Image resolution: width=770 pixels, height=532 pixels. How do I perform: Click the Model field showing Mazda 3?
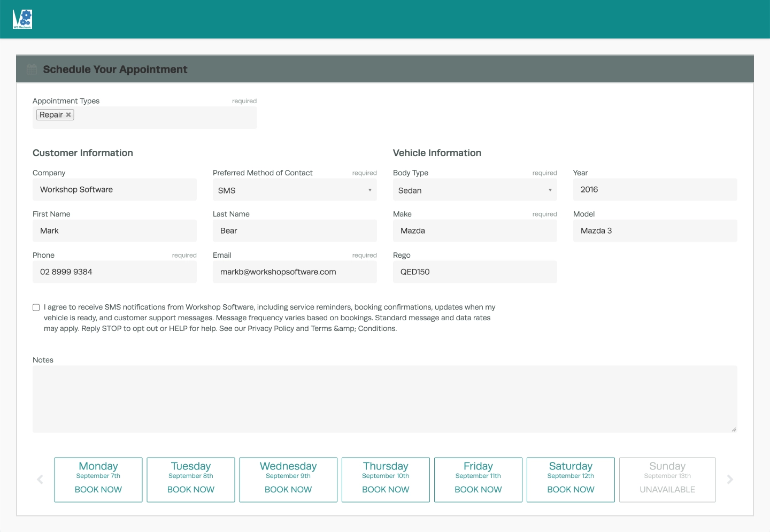pyautogui.click(x=655, y=231)
